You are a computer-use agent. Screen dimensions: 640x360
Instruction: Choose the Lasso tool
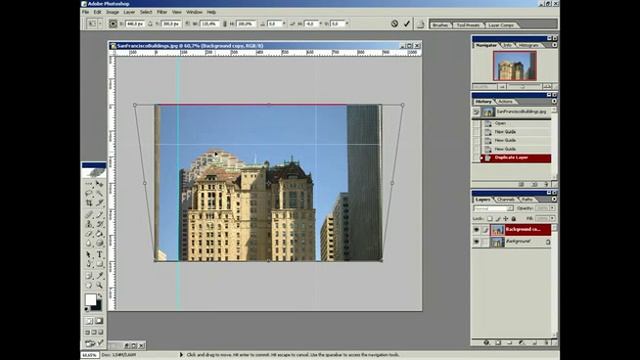89,193
